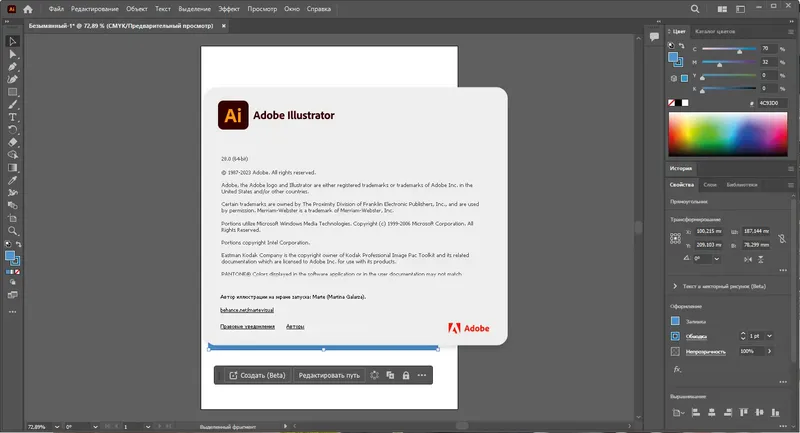Flip vertically in Transform section
Screen dimensions: 800x433
coord(761,259)
